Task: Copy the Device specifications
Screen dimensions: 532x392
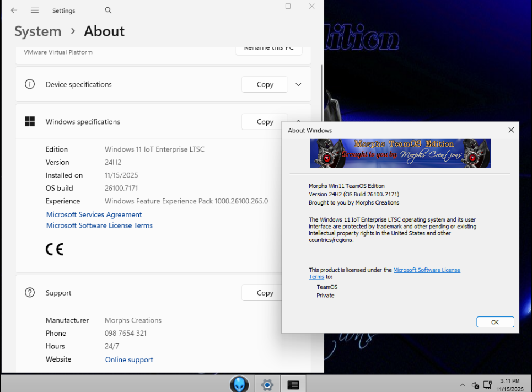Action: tap(265, 84)
